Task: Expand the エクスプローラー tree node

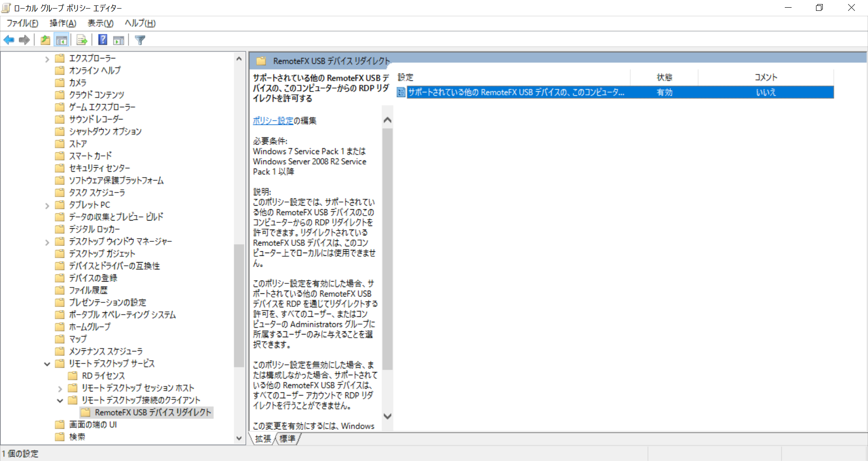Action: pos(47,59)
